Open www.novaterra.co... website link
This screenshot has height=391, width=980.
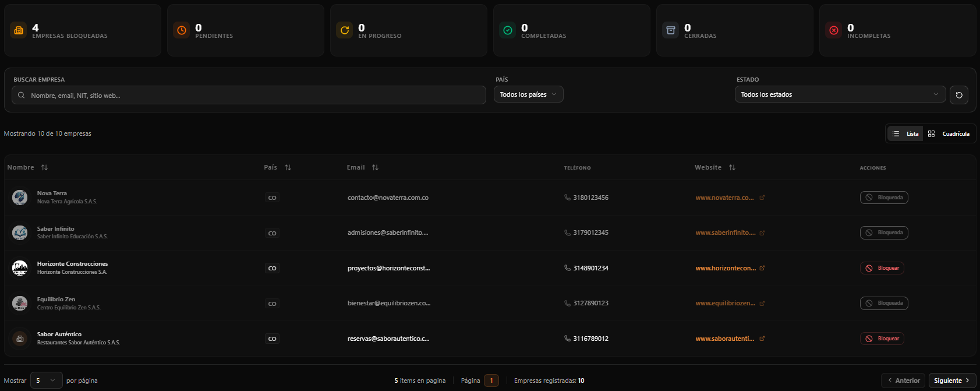[x=725, y=198]
